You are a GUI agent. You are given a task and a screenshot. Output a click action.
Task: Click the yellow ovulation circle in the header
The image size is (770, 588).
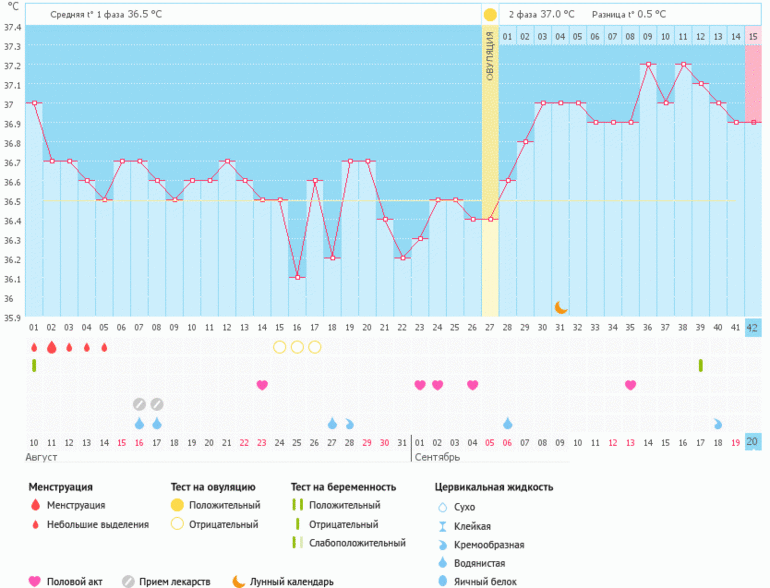point(490,15)
